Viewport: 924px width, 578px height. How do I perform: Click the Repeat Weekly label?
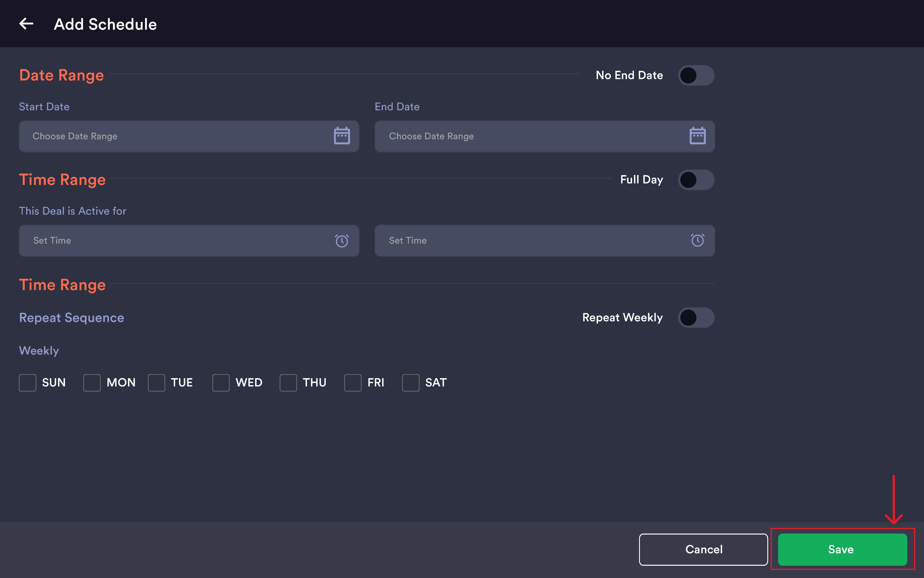tap(623, 318)
